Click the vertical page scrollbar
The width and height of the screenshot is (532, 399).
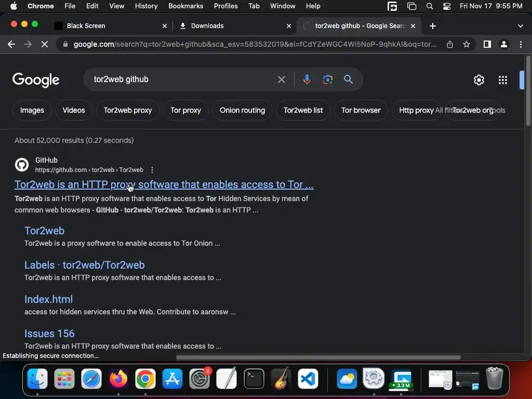[528, 91]
